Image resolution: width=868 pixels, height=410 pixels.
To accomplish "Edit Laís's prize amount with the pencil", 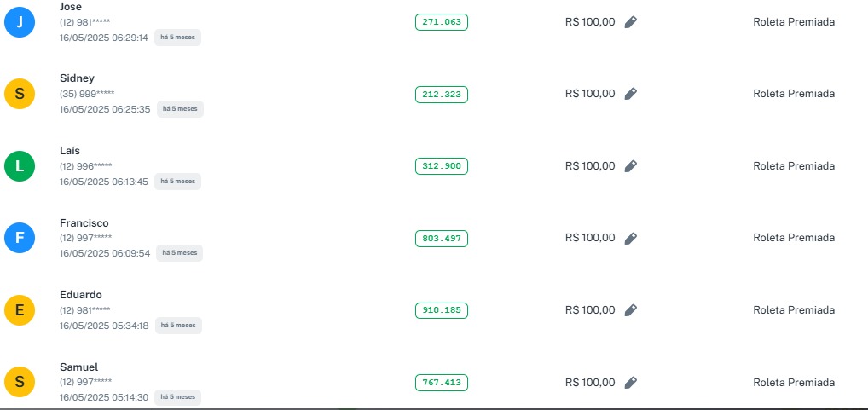I will tap(630, 166).
